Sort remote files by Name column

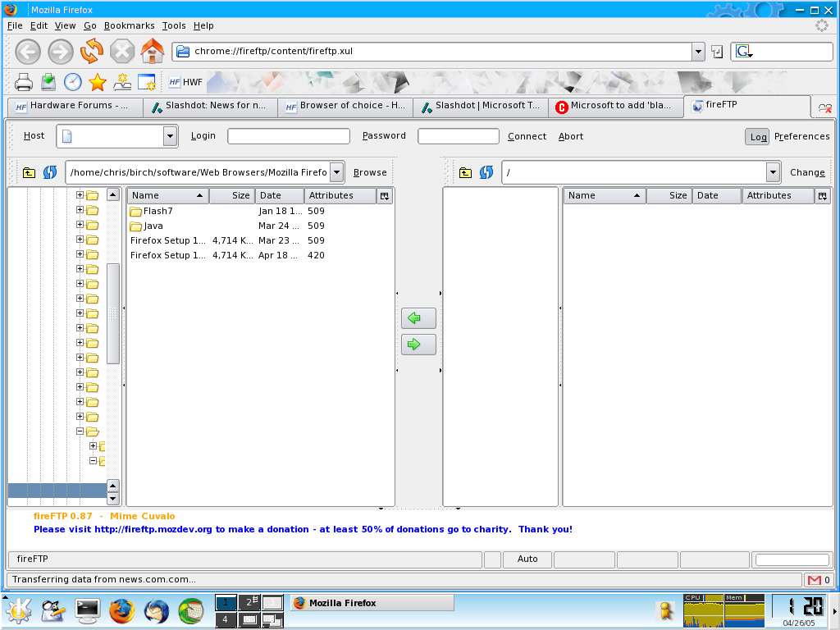pos(605,196)
